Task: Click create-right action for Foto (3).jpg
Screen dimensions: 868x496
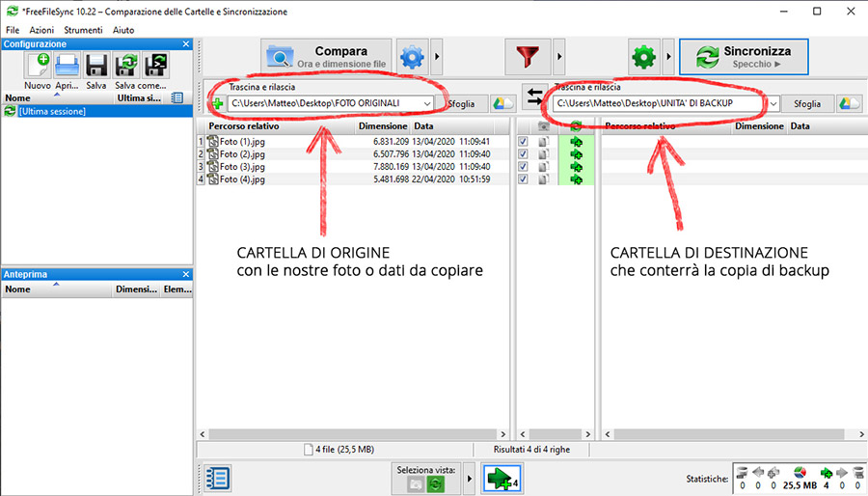Action: pyautogui.click(x=576, y=167)
